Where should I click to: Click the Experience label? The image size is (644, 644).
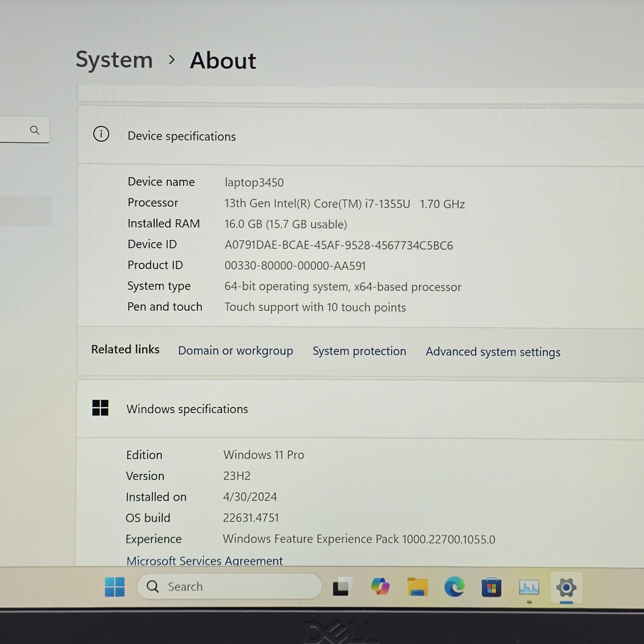(x=153, y=539)
